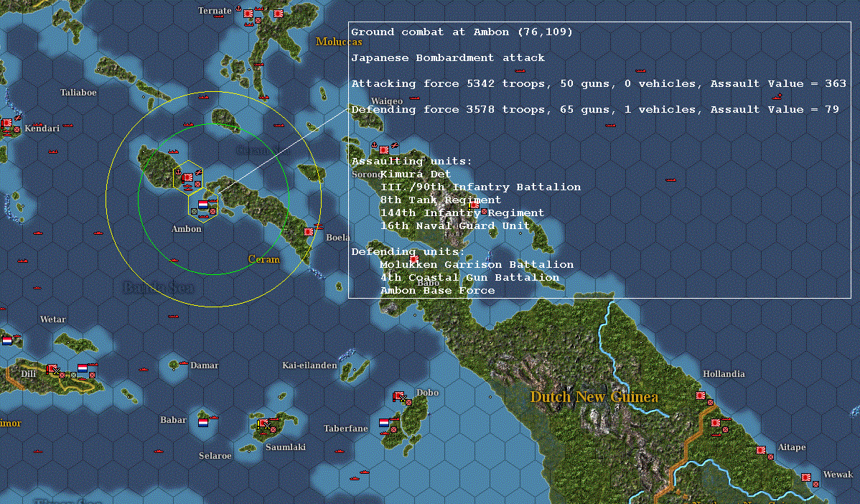Click the Waigeo island label
The width and height of the screenshot is (860, 504).
coord(387,101)
